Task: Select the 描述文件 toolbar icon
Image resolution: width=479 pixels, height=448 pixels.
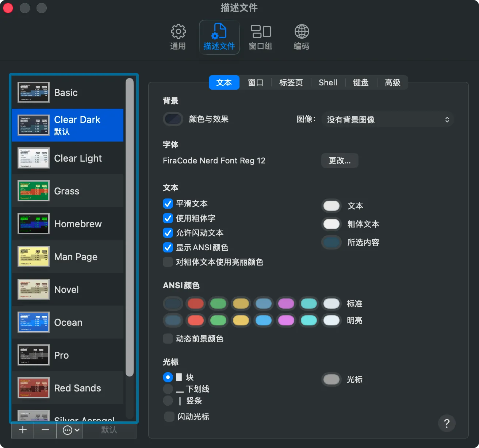Action: (x=219, y=36)
